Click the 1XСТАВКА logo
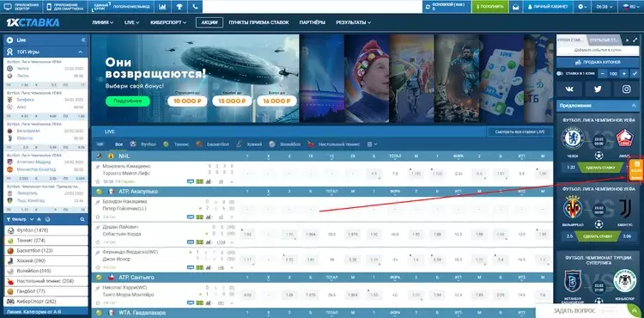The image size is (644, 318). click(x=33, y=22)
